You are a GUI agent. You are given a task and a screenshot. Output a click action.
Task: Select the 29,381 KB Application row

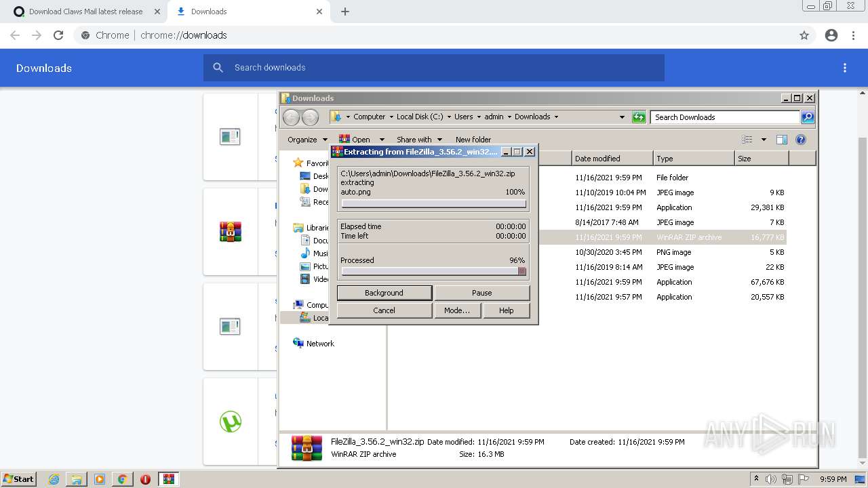coord(587,207)
